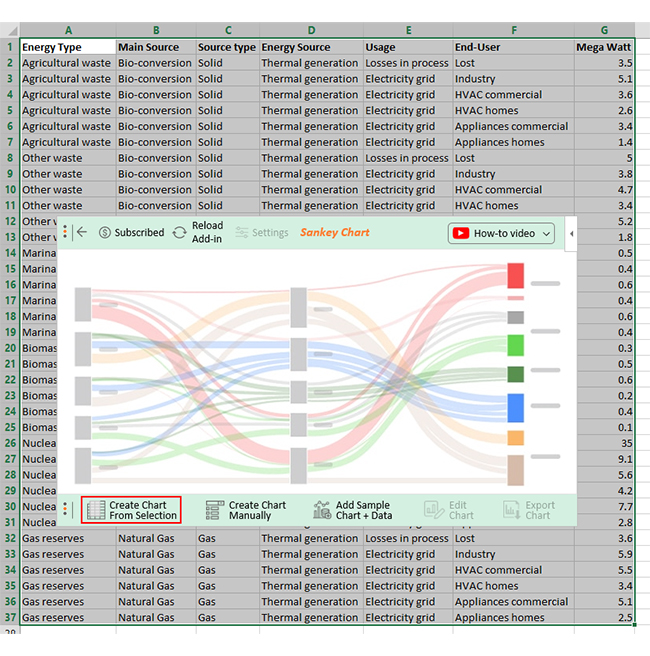Collapse the panel using the side arrow

pos(571,233)
